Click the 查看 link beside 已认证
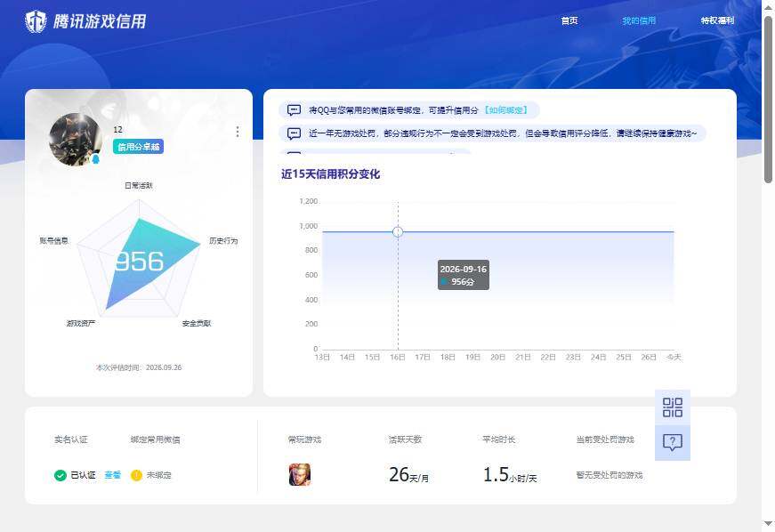This screenshot has height=532, width=775. [x=113, y=475]
